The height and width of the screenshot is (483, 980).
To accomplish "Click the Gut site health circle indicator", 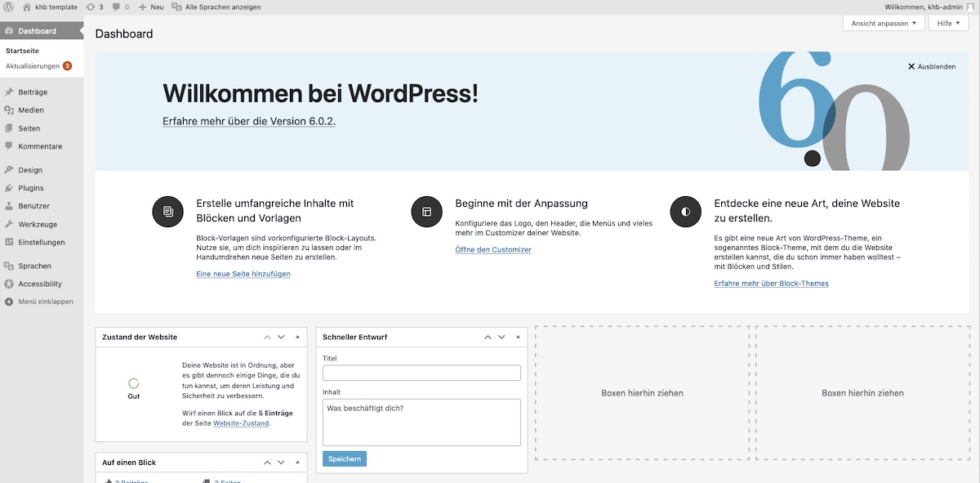I will (134, 382).
